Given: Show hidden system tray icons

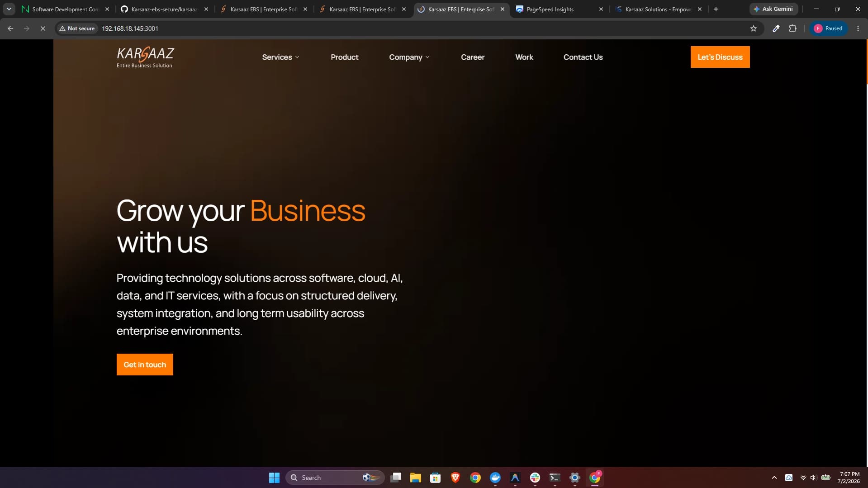Looking at the screenshot, I should pyautogui.click(x=774, y=478).
